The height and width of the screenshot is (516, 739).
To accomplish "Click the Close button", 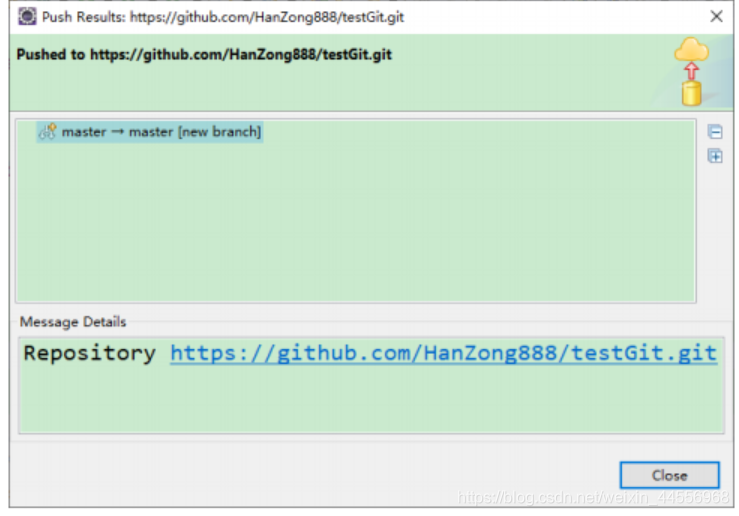I will tap(669, 475).
